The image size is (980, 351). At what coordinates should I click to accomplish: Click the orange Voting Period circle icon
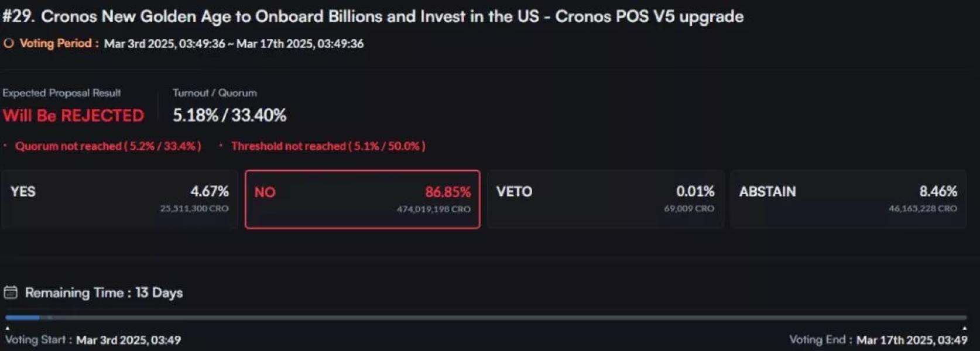coord(8,43)
